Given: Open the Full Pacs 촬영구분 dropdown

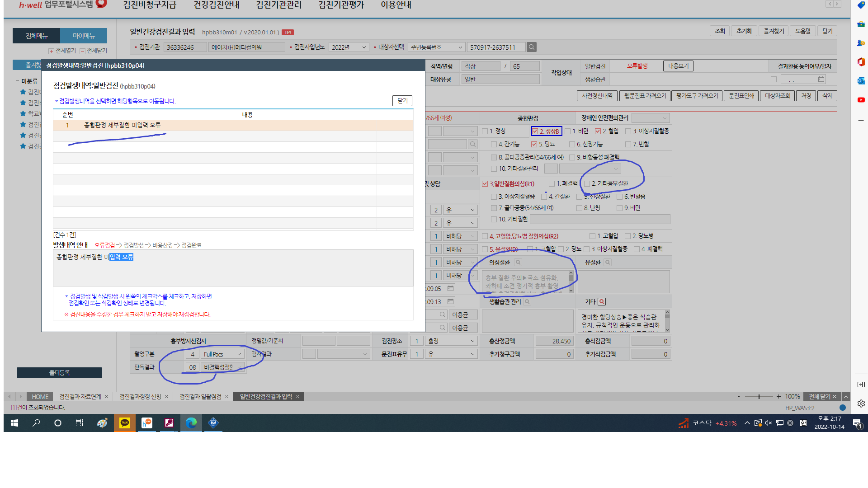Looking at the screenshot, I should [x=223, y=354].
